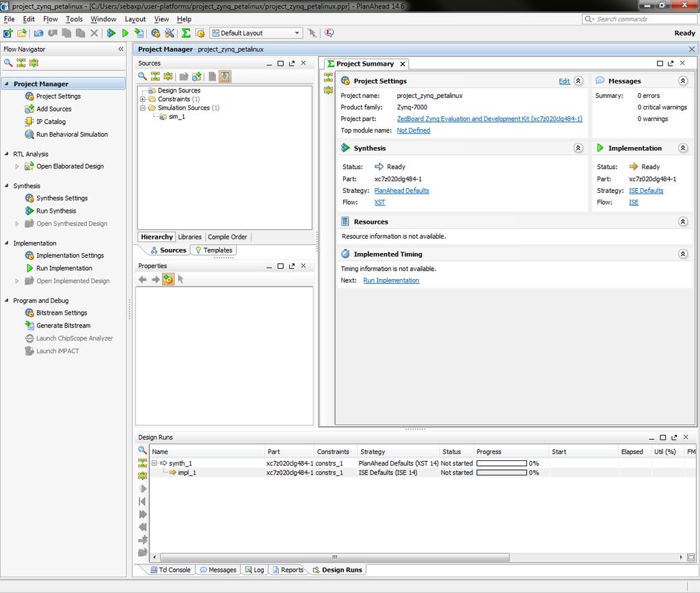Click the impl_1 progress bar at 0%
Viewport: 700px width, 593px height.
click(501, 473)
